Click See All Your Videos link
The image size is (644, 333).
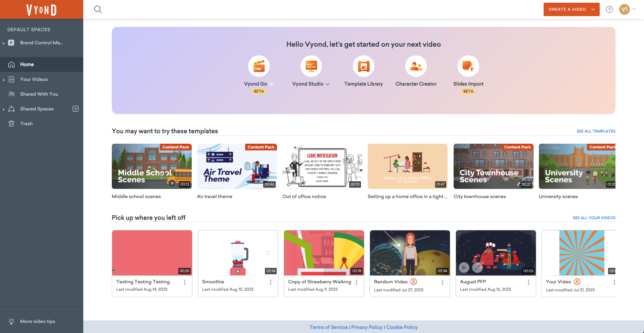(x=594, y=218)
